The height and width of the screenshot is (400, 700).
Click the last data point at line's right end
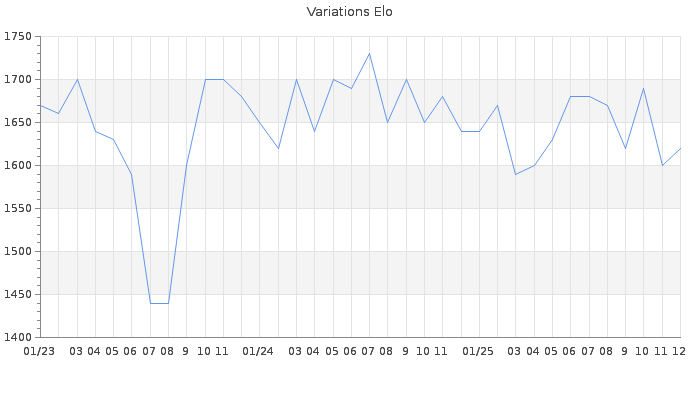[x=680, y=148]
